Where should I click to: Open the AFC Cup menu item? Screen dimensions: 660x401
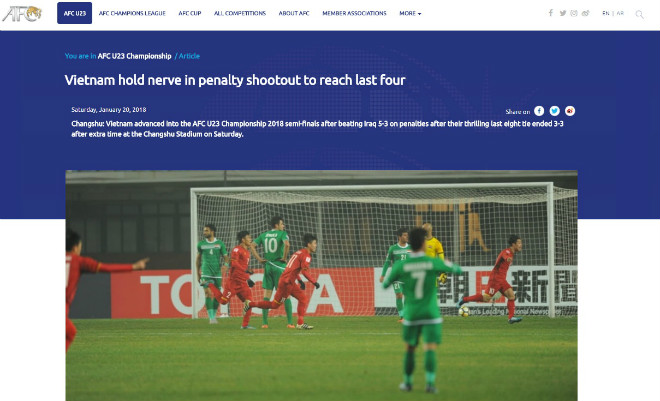[x=190, y=13]
